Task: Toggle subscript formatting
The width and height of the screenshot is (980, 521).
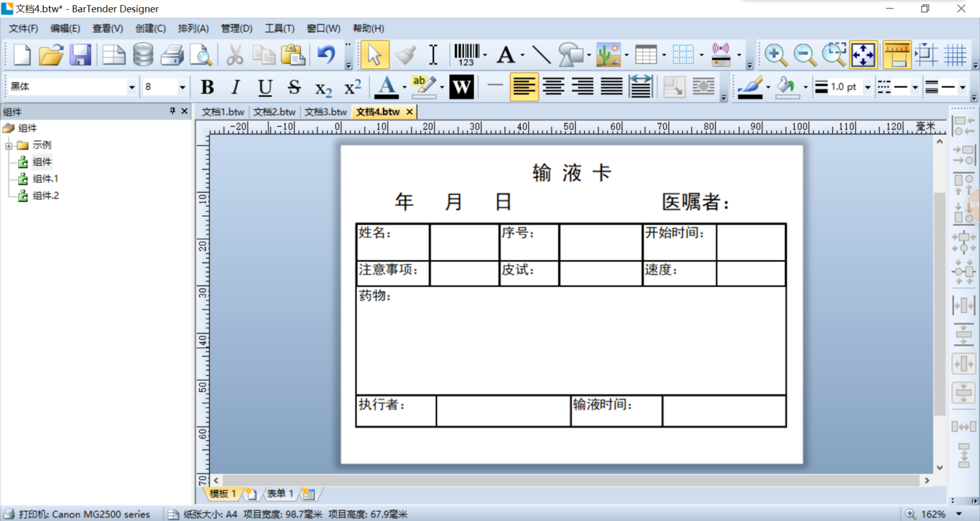Action: click(323, 88)
